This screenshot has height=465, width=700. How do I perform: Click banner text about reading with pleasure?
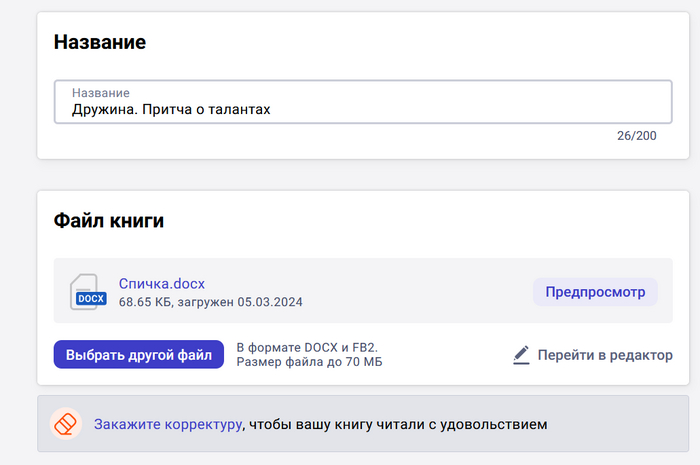coord(397,424)
